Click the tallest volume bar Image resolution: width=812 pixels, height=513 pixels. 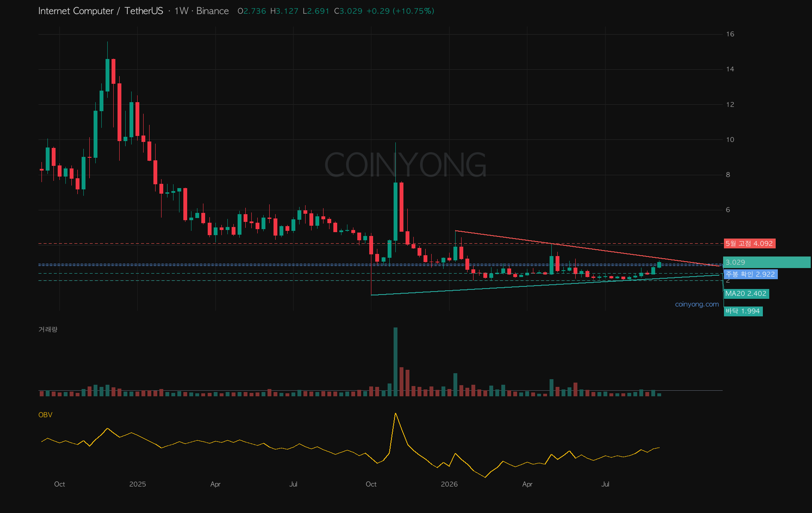tap(395, 362)
